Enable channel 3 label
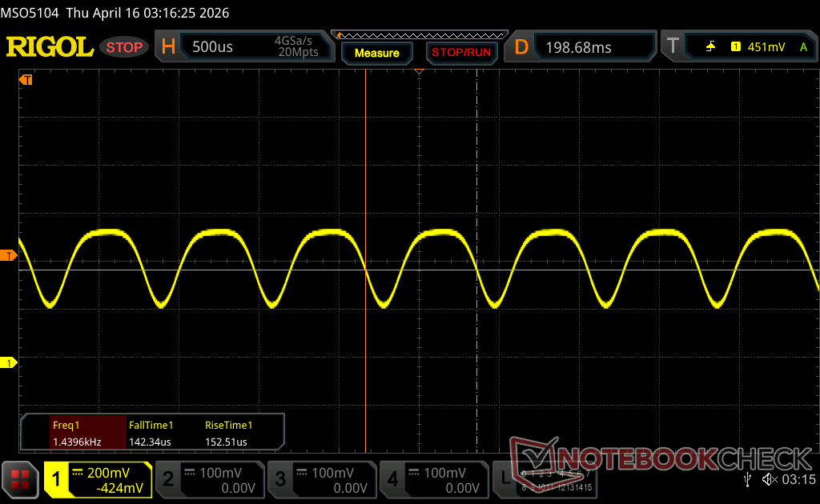The image size is (820, 504). coord(320,479)
